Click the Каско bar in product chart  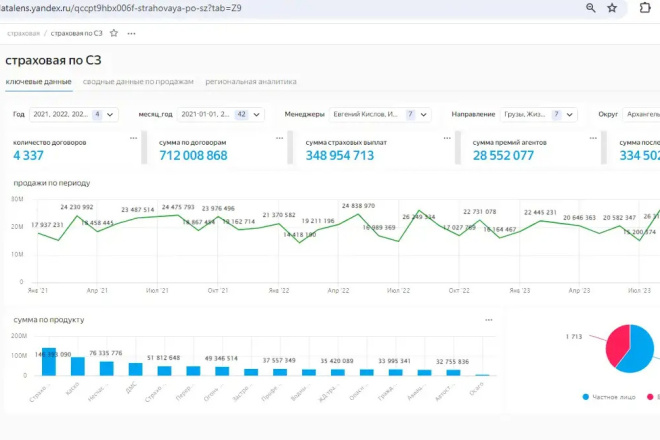[78, 366]
